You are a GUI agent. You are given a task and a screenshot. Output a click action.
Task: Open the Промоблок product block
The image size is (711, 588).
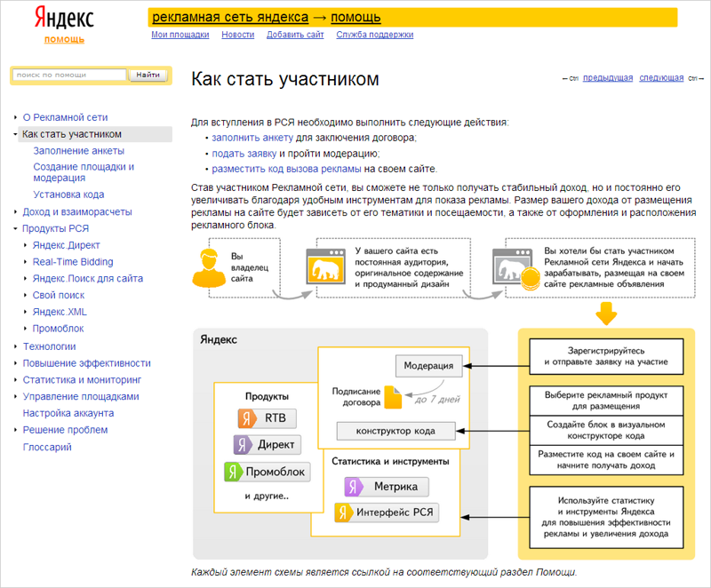pos(268,472)
